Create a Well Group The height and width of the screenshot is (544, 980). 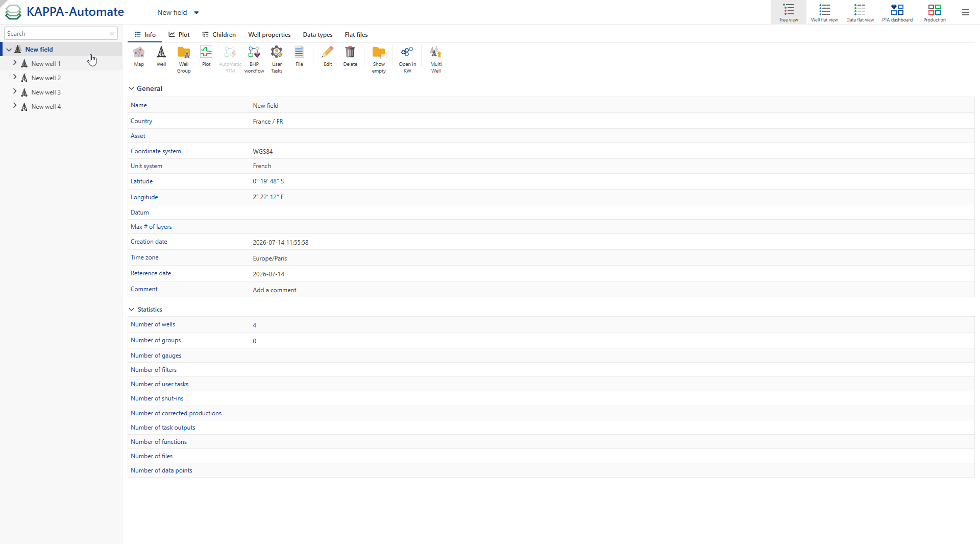(184, 60)
